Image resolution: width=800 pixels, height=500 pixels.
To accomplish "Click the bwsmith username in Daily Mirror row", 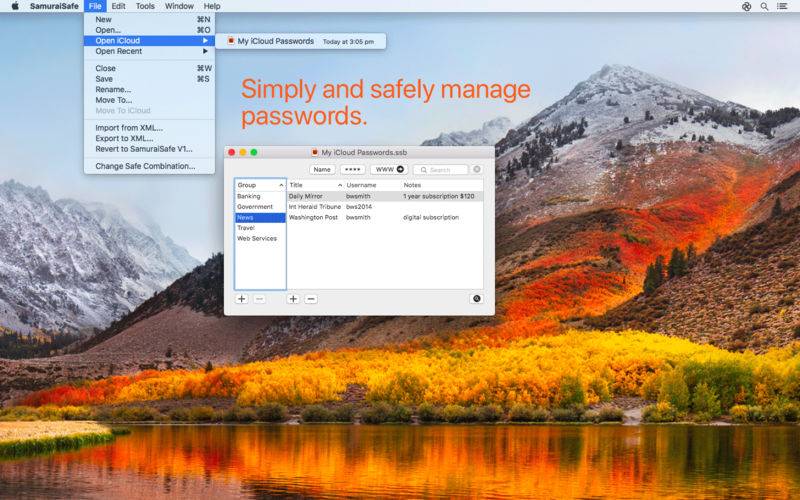I will click(358, 196).
